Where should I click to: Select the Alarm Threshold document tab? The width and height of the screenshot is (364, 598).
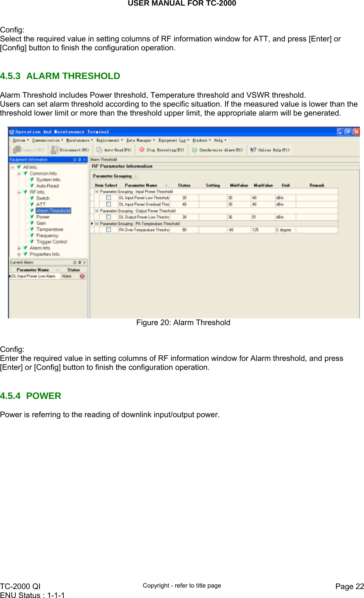[x=104, y=160]
